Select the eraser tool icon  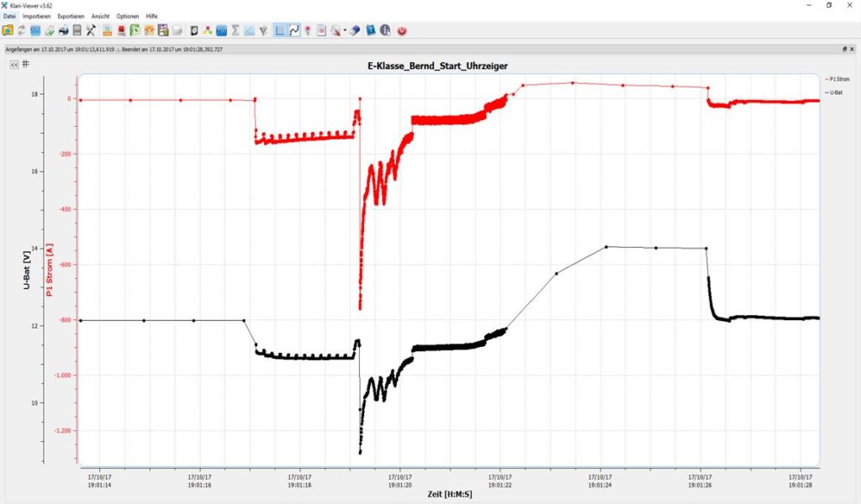354,30
